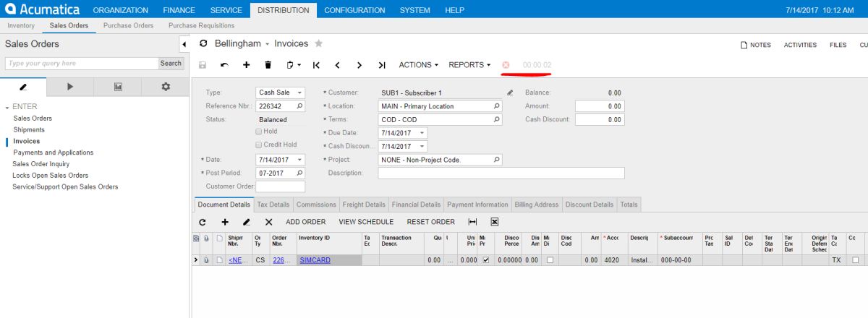Click the RESET ORDER button

pyautogui.click(x=431, y=222)
